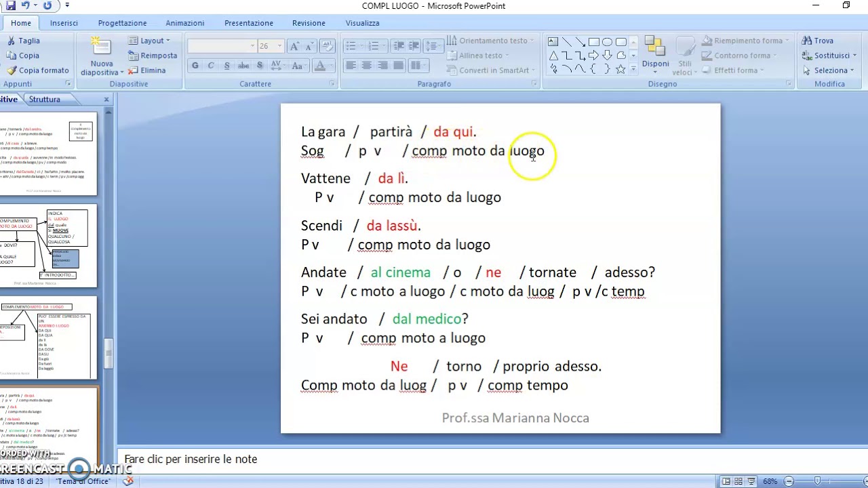
Task: Justify the text
Action: 398,66
